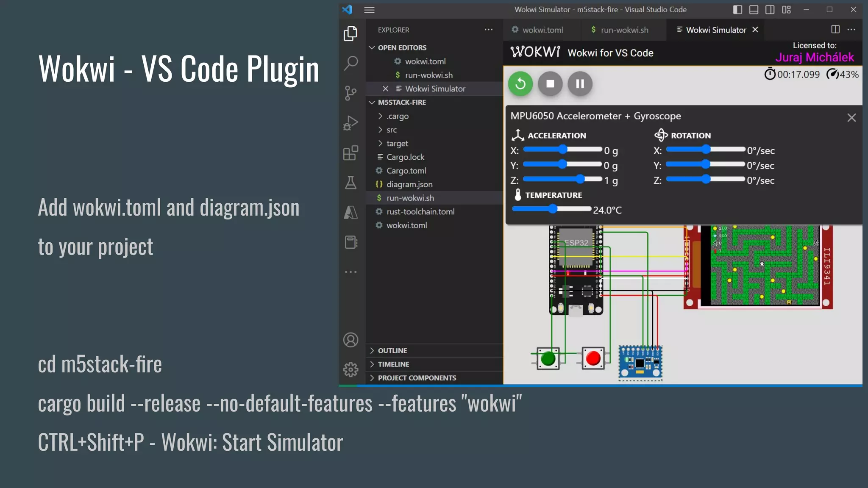Expand the src folder
This screenshot has height=488, width=868.
[392, 130]
